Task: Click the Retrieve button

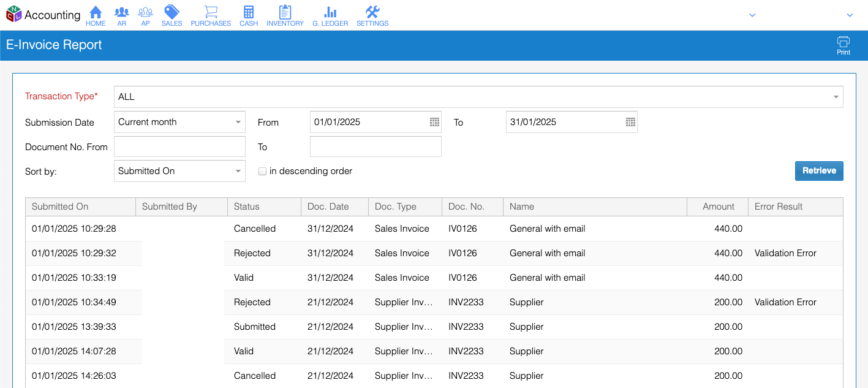Action: [x=819, y=171]
